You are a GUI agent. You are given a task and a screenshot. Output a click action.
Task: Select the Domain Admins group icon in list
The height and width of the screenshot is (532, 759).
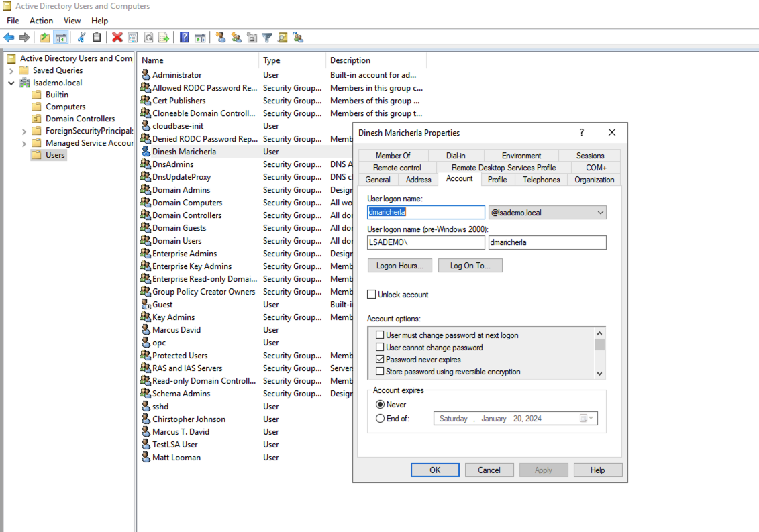(x=146, y=190)
